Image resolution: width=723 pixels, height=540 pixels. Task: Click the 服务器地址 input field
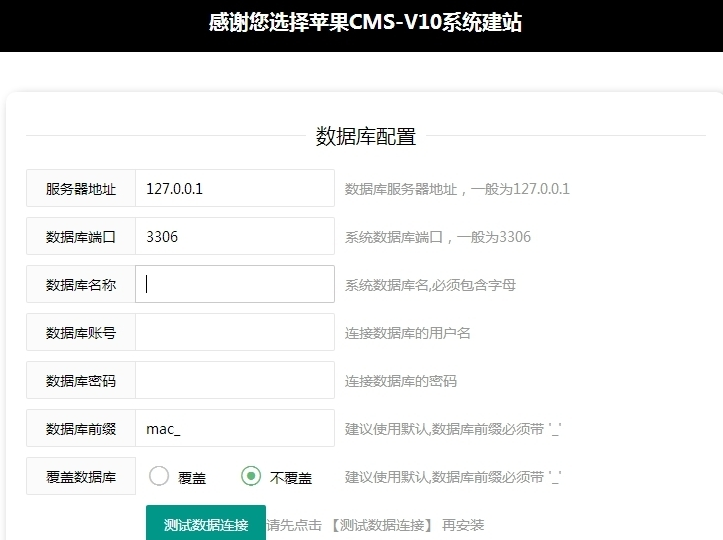[234, 188]
